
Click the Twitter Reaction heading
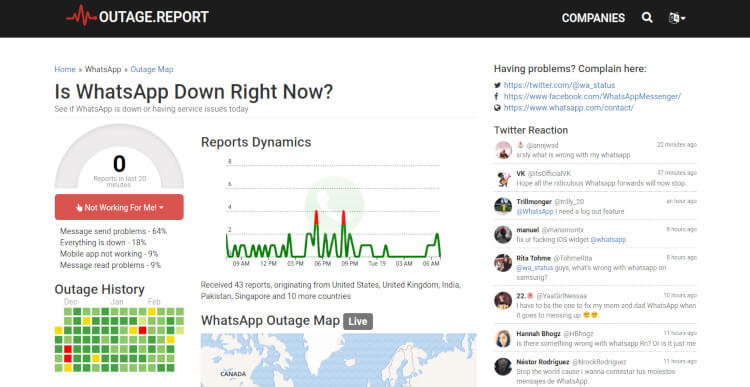coord(531,130)
